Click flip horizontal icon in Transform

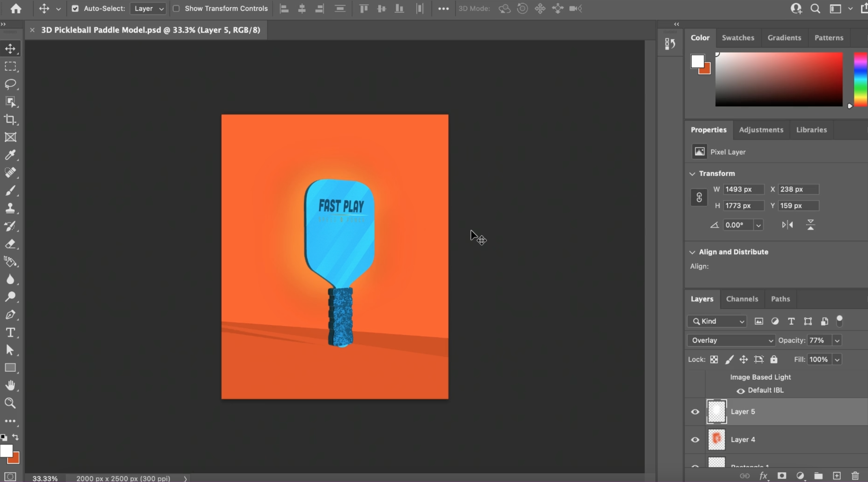pyautogui.click(x=788, y=225)
